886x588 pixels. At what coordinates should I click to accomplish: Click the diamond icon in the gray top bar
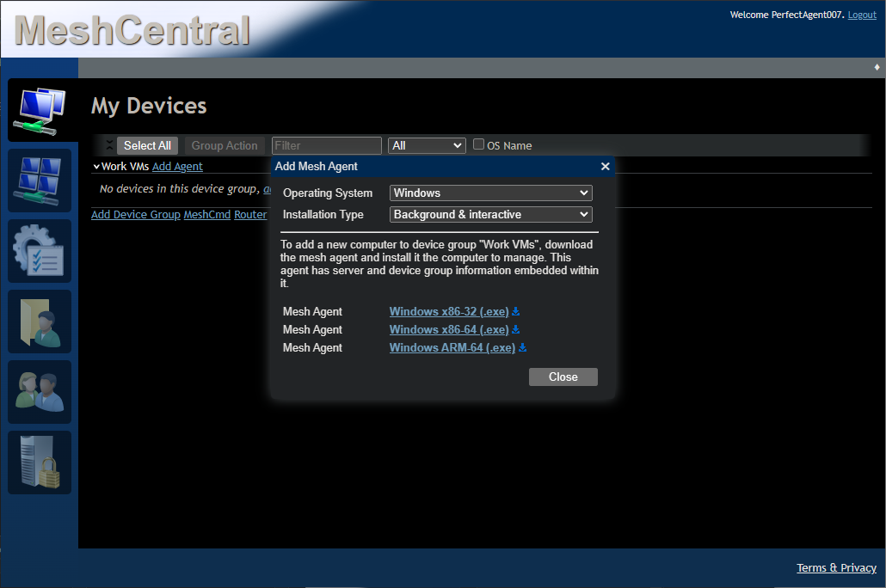(x=877, y=67)
